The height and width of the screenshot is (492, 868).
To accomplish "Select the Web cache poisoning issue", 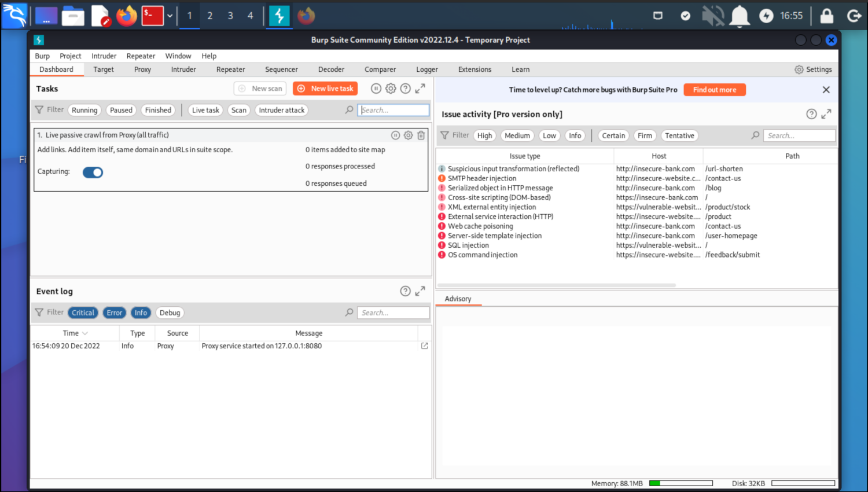I will click(x=637, y=226).
